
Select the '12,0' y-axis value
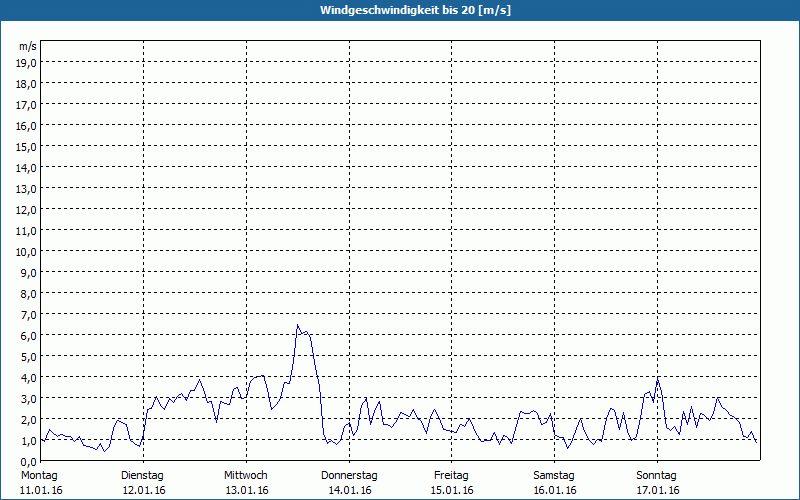(x=27, y=210)
